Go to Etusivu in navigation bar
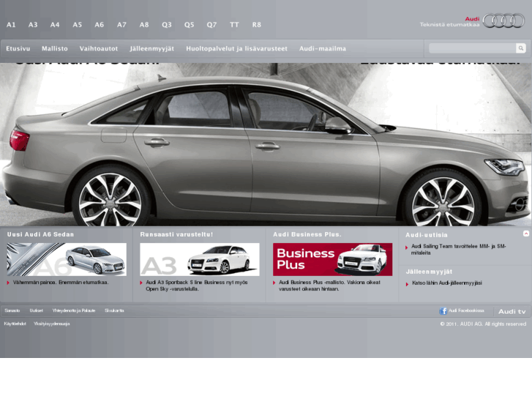532x399 pixels. (x=18, y=48)
